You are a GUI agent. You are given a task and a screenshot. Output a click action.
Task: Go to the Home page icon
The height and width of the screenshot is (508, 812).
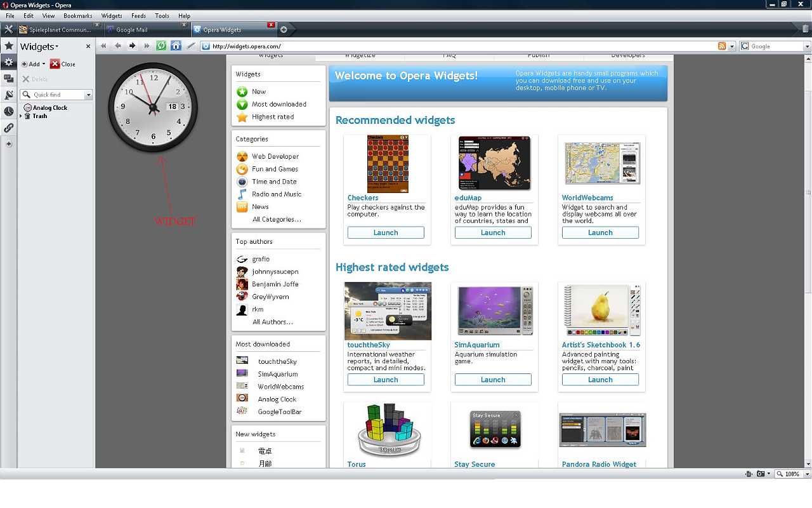176,46
